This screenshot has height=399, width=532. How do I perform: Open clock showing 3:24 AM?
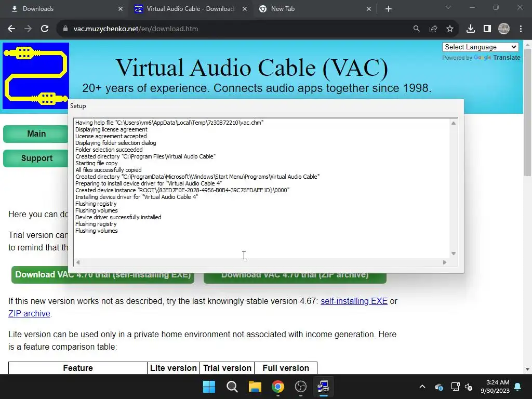[x=495, y=387]
